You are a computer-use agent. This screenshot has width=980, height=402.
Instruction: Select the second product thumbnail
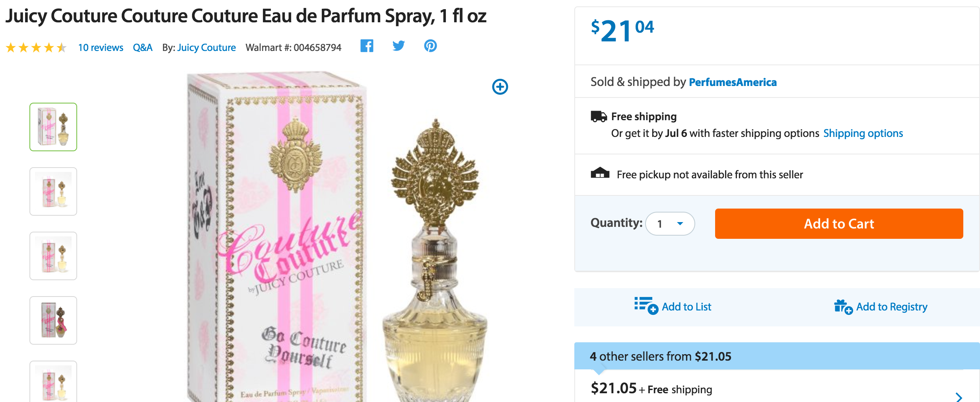(x=53, y=191)
